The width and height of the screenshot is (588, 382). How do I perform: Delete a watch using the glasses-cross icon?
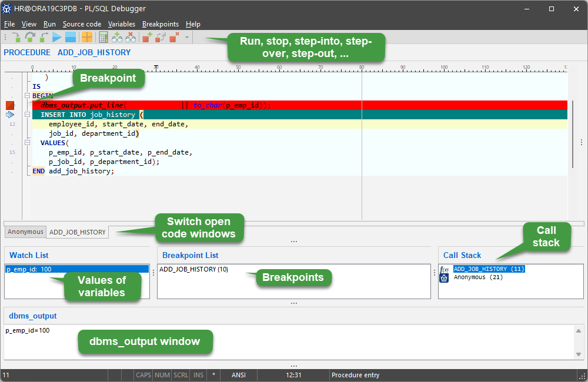(x=130, y=37)
